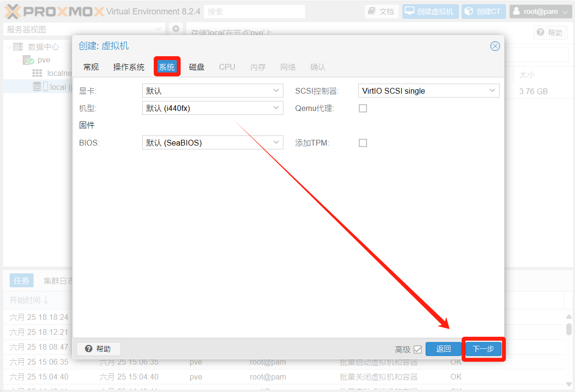Viewport: 575px width, 392px height.
Task: Expand the 机型 machine type dropdown
Action: tap(212, 109)
